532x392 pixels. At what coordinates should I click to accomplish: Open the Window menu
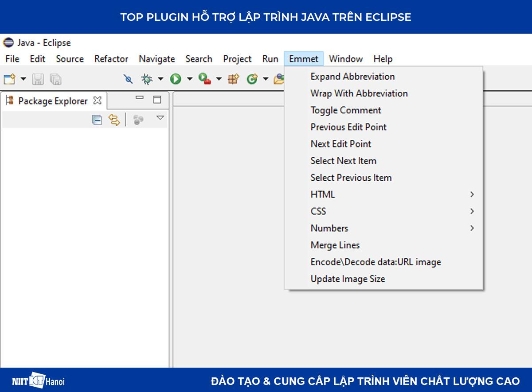pos(346,58)
